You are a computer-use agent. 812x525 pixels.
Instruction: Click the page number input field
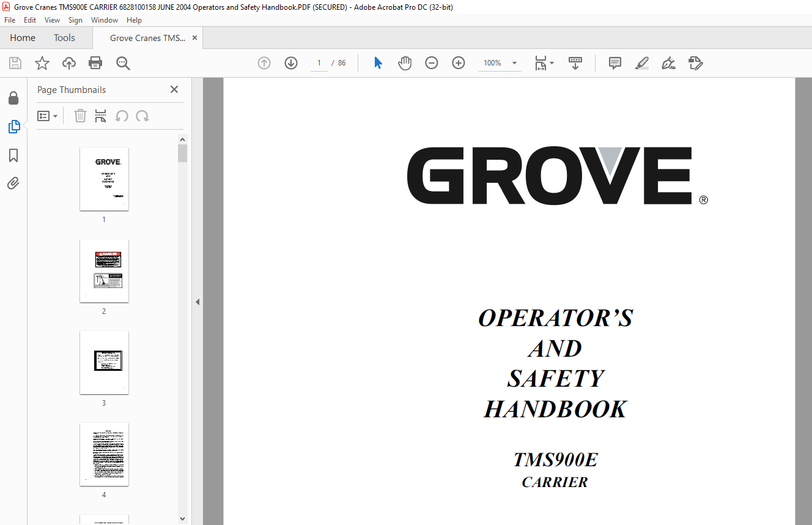point(319,63)
